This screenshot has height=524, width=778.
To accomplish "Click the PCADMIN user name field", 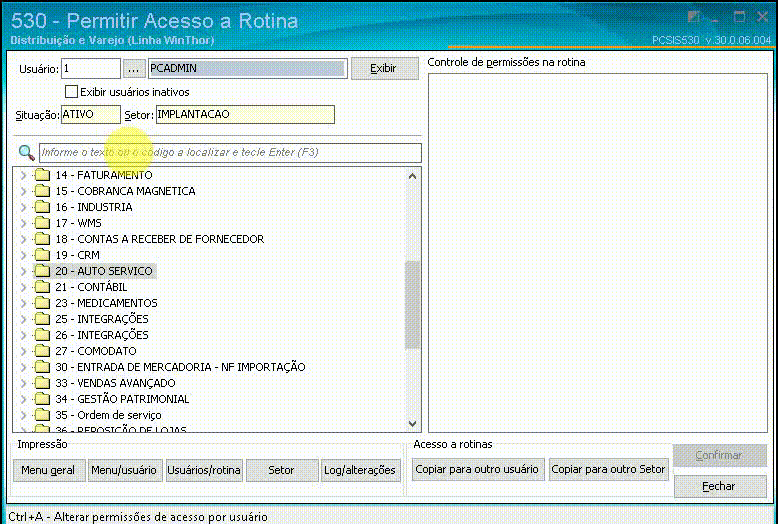I will tap(247, 68).
